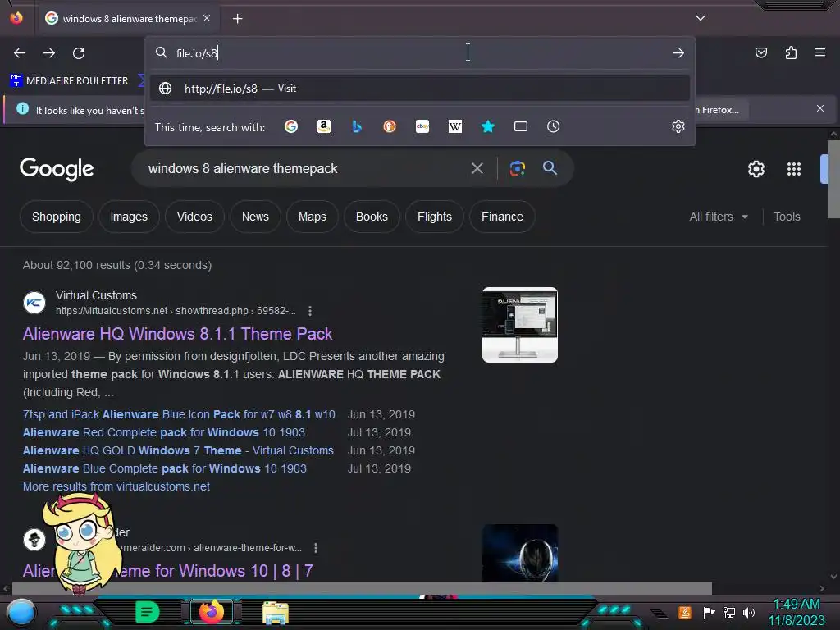Click the vertical page scrollbar
Image resolution: width=840 pixels, height=630 pixels.
pos(833,180)
